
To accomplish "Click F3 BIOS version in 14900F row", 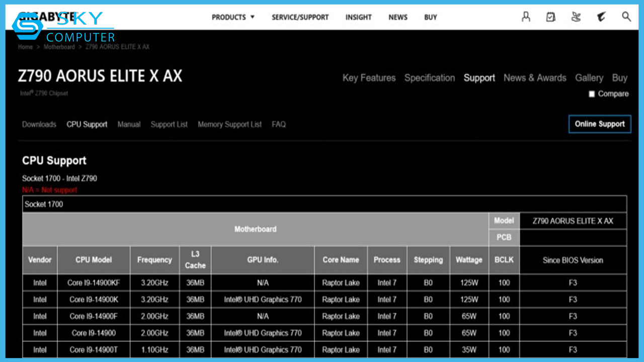I will (573, 316).
